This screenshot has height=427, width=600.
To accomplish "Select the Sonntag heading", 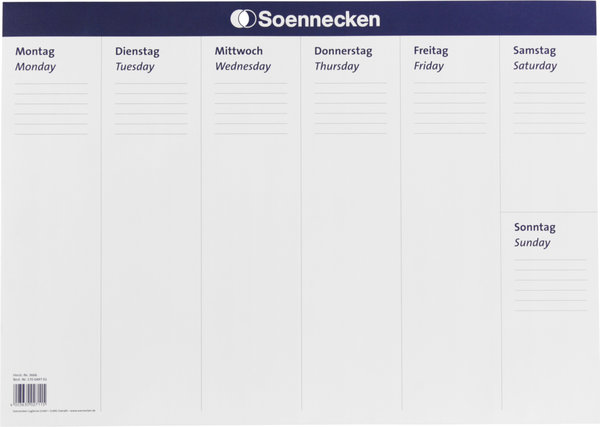I will [534, 227].
